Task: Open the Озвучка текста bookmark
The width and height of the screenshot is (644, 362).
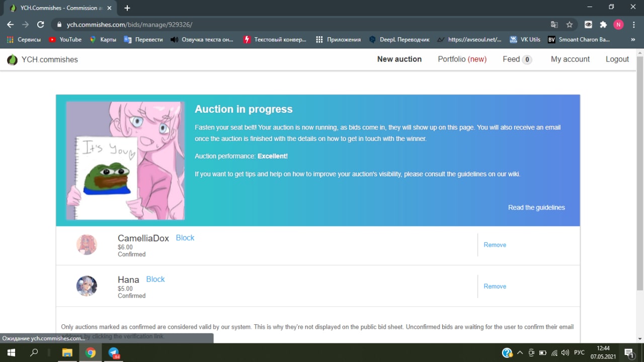Action: coord(202,39)
